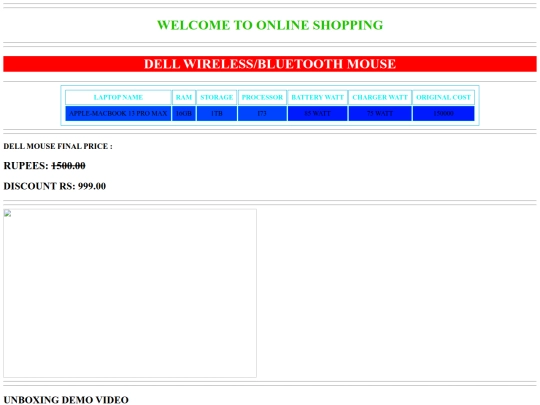Select the BATTERY WATT column header
The width and height of the screenshot is (540, 405).
point(318,97)
